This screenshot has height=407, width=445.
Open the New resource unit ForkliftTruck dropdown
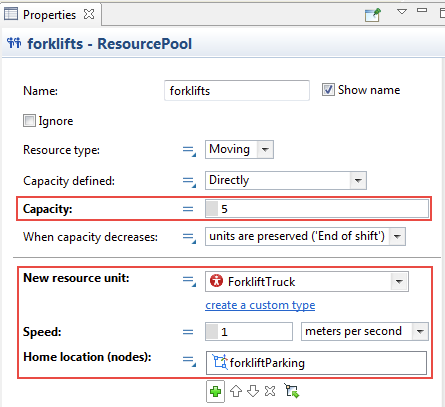(x=399, y=282)
